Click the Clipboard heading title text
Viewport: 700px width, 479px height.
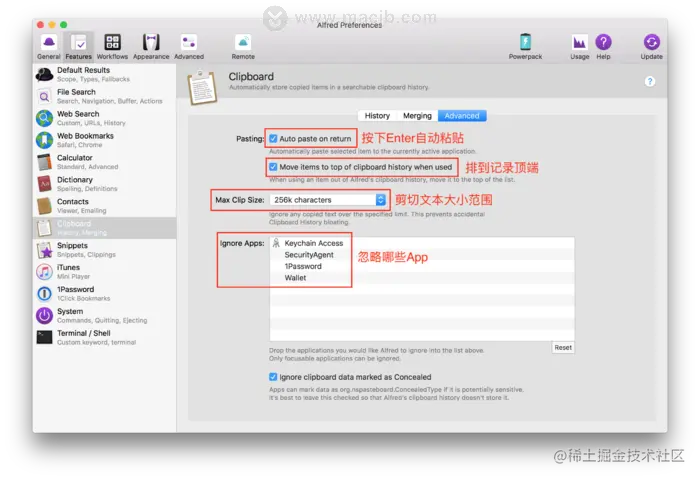[251, 76]
